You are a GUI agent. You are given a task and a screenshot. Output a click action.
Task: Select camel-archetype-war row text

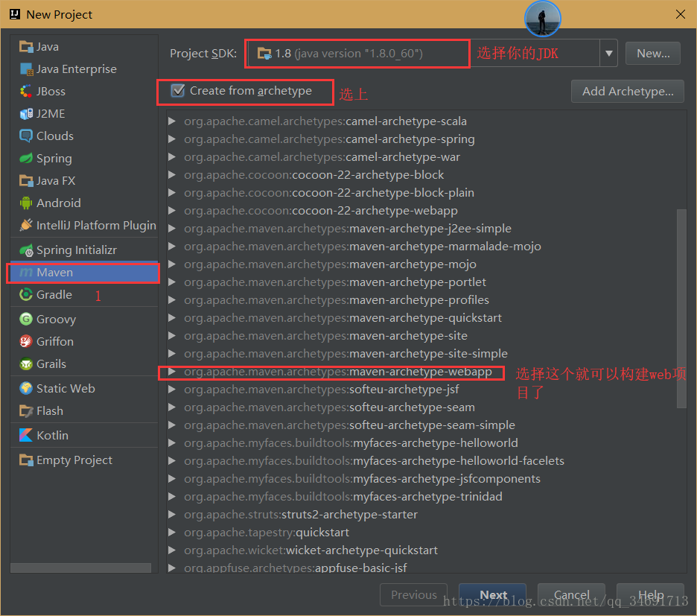(322, 156)
